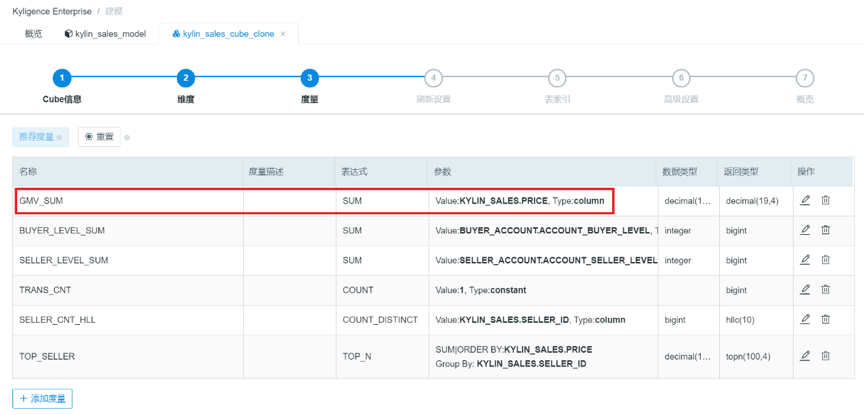Close the kylin_sales_cube_clone tab
Viewport: 864px width, 415px height.
[x=283, y=34]
